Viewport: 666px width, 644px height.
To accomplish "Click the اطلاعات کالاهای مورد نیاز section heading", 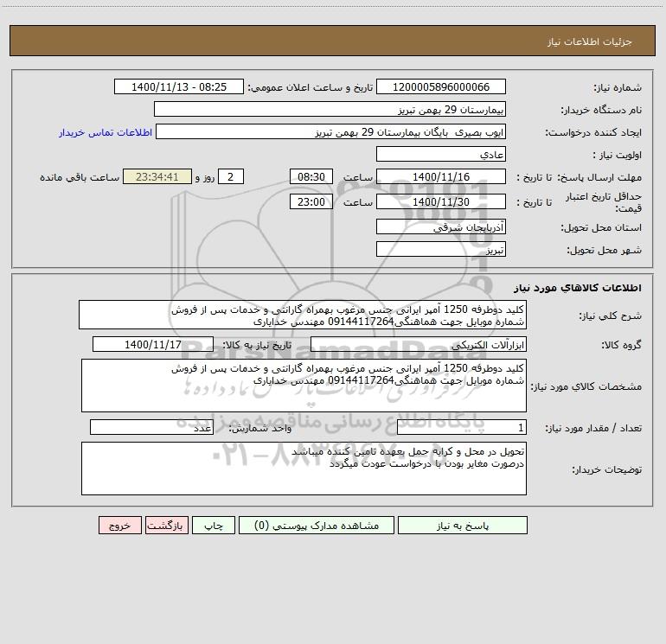I will click(578, 288).
